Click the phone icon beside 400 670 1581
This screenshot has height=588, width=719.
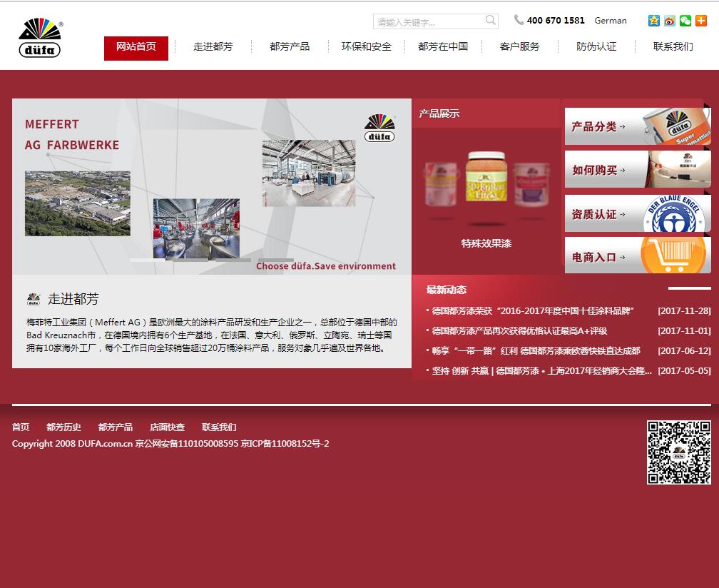[x=519, y=20]
